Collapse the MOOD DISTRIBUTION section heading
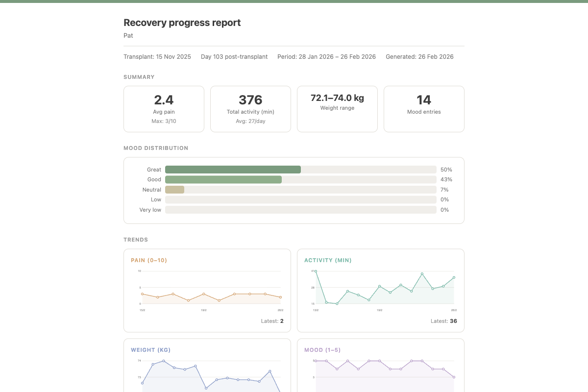The height and width of the screenshot is (392, 588). point(155,148)
